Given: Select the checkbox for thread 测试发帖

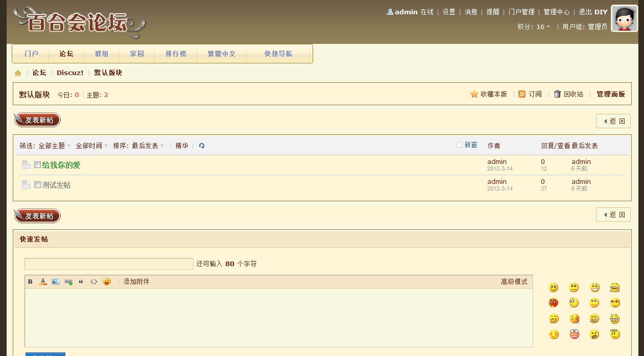Looking at the screenshot, I should tap(37, 185).
